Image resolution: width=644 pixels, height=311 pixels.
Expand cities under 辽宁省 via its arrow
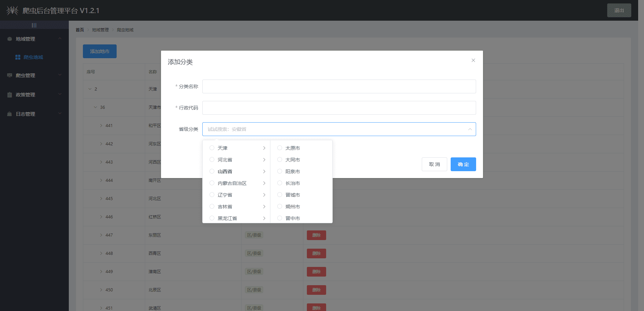pyautogui.click(x=265, y=195)
